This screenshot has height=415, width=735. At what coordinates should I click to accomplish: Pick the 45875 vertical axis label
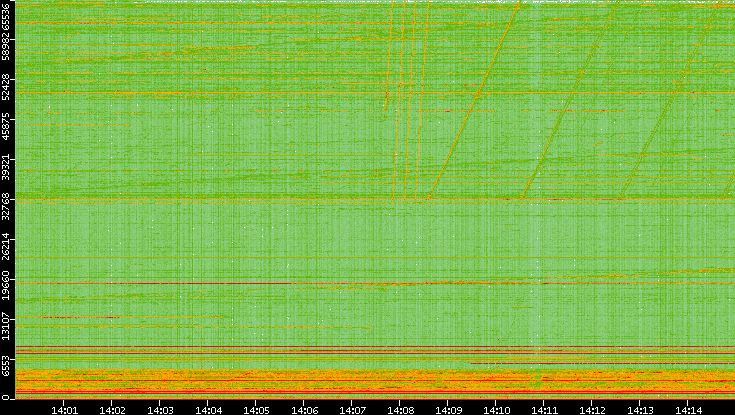(x=5, y=126)
